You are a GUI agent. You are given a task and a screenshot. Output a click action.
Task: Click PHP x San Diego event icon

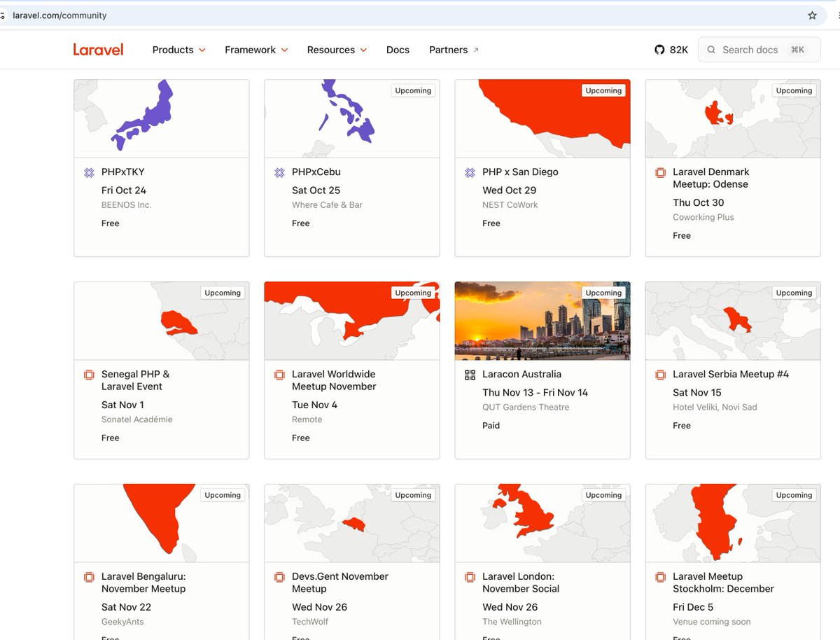pos(470,172)
